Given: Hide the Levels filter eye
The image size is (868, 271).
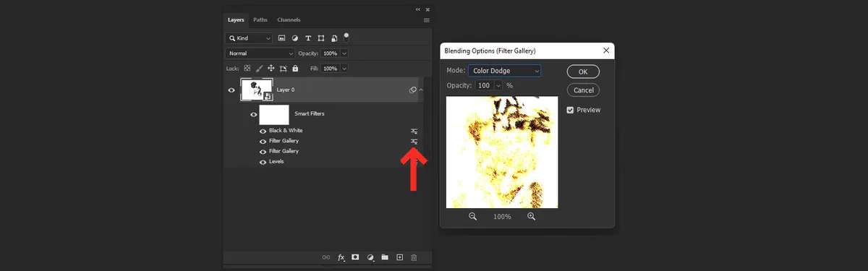Looking at the screenshot, I should pos(263,162).
